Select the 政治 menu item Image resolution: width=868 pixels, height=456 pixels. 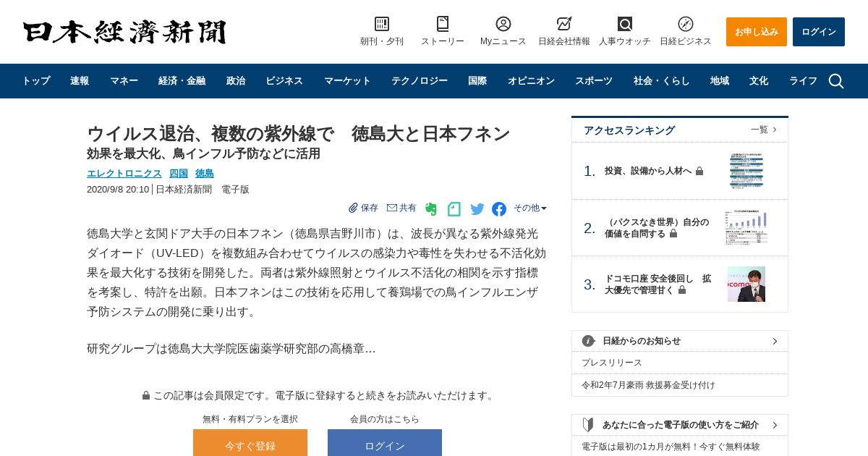point(236,81)
